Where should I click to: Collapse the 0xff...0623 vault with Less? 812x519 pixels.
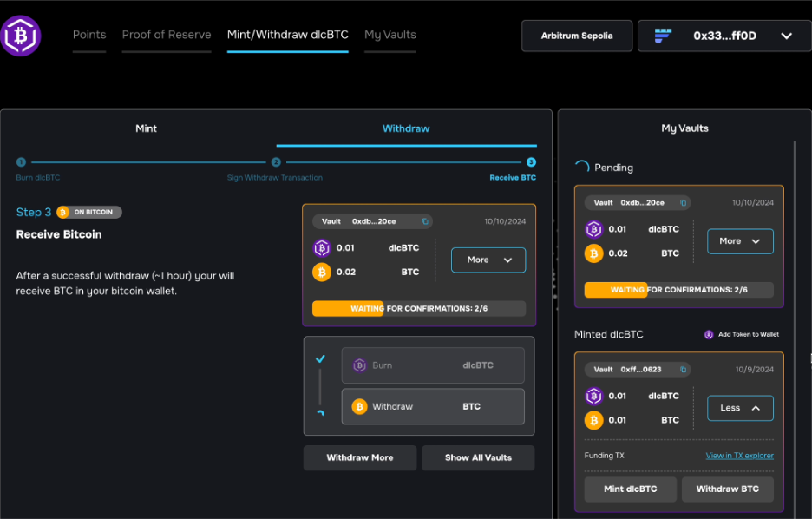[x=740, y=408]
